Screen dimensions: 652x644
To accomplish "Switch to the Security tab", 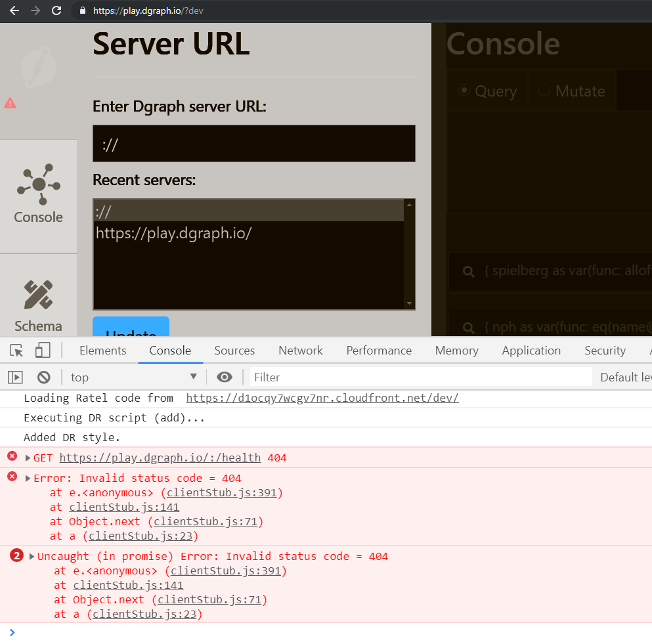I will (x=605, y=351).
